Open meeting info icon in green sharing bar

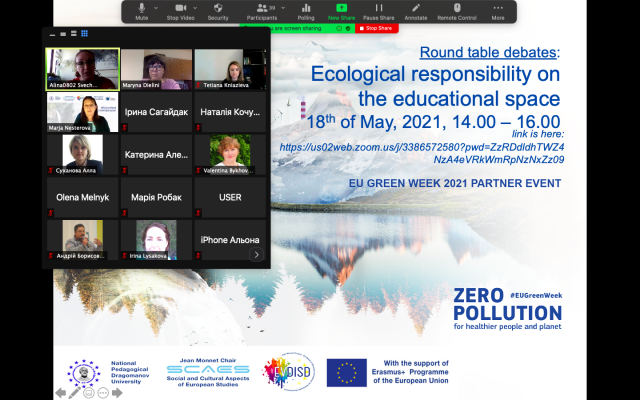[x=339, y=28]
